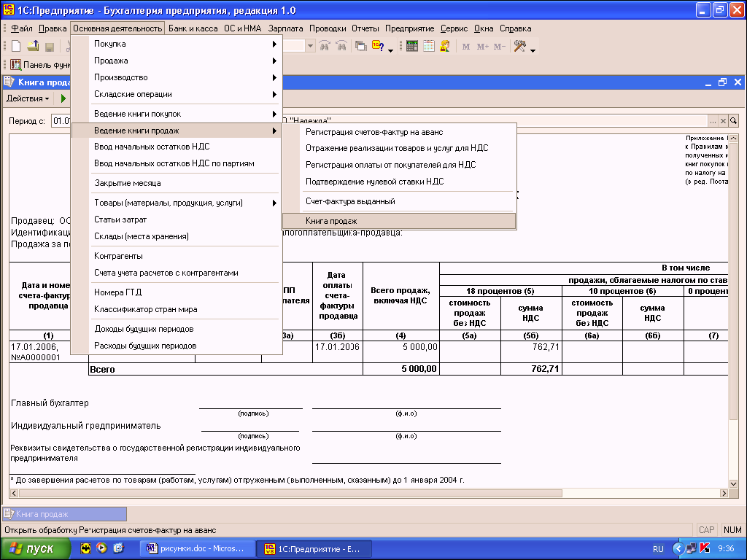Screen dimensions: 747x560
Task: Click the magnifier icon beside organization field
Action: point(734,121)
